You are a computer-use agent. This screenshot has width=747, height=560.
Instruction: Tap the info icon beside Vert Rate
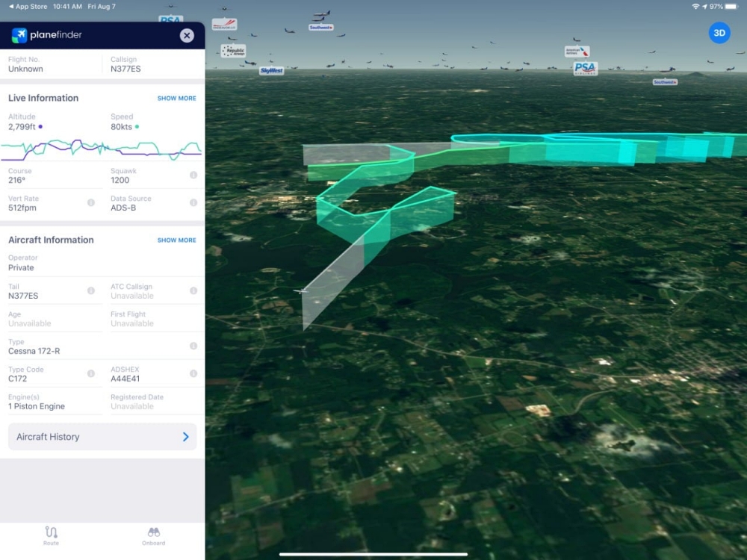tap(91, 202)
